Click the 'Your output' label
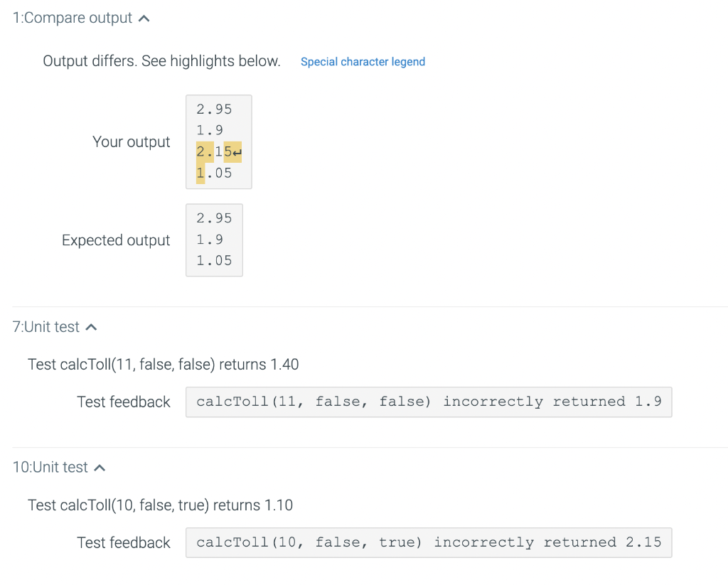Viewport: 728px width, 585px height. pyautogui.click(x=131, y=141)
